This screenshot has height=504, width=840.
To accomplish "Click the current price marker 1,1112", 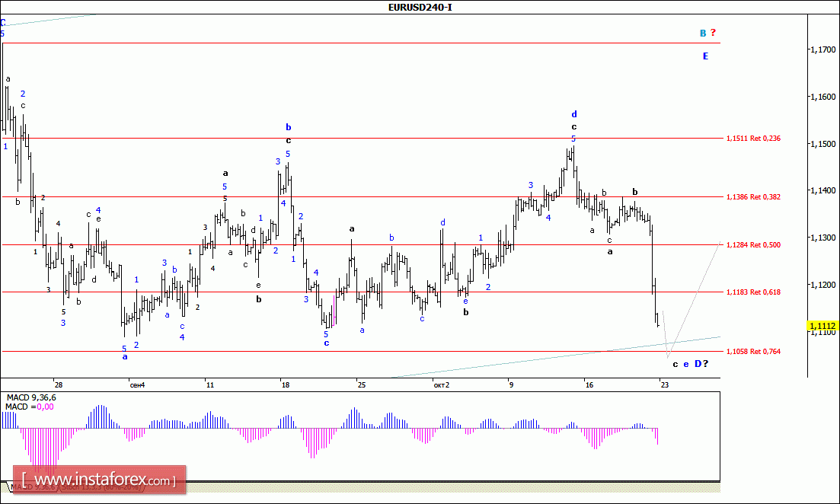I will tap(822, 327).
